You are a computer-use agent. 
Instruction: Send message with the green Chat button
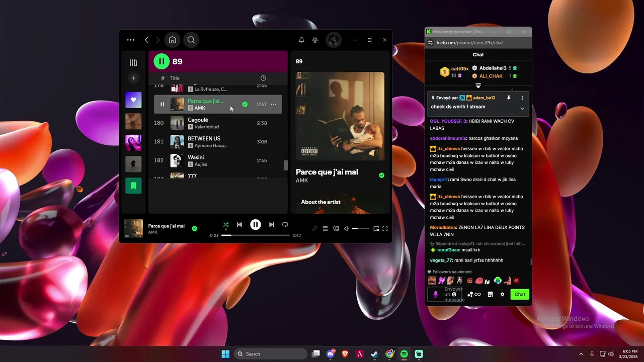pyautogui.click(x=520, y=295)
